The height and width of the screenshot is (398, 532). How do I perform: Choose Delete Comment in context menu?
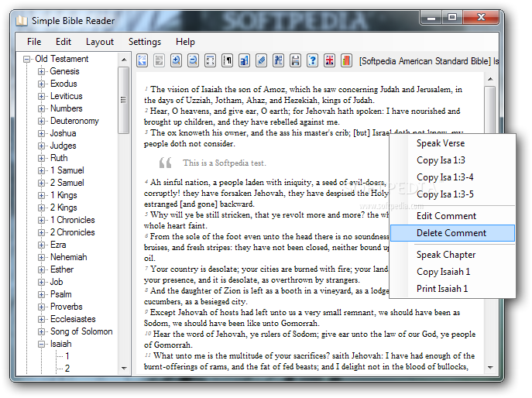point(452,233)
